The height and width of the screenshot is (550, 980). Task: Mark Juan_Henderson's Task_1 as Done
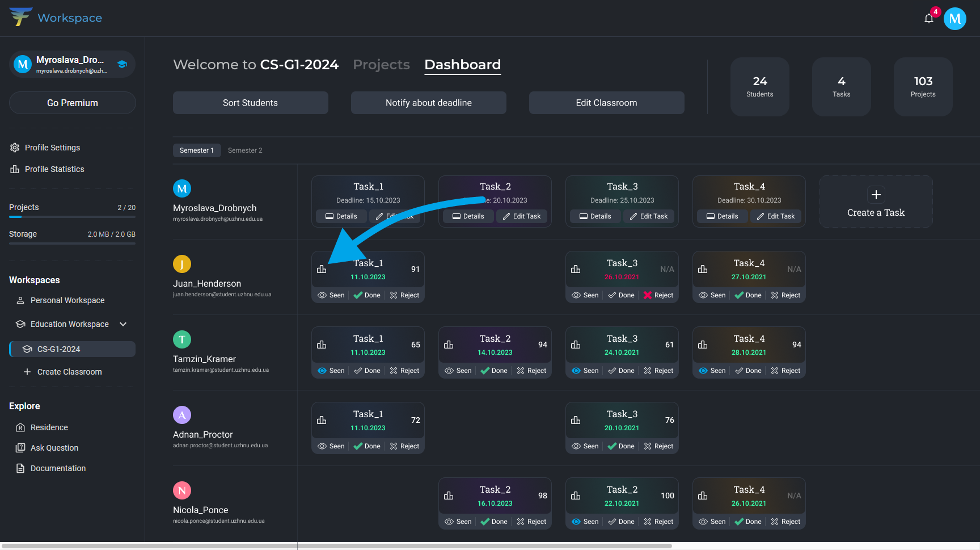point(367,295)
